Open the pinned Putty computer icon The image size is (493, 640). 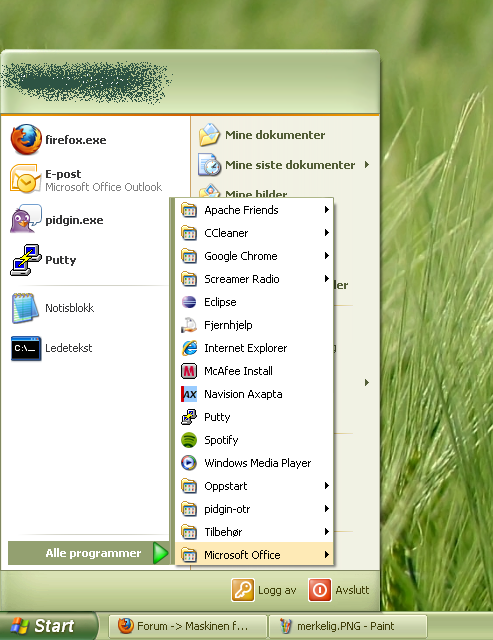[26, 260]
